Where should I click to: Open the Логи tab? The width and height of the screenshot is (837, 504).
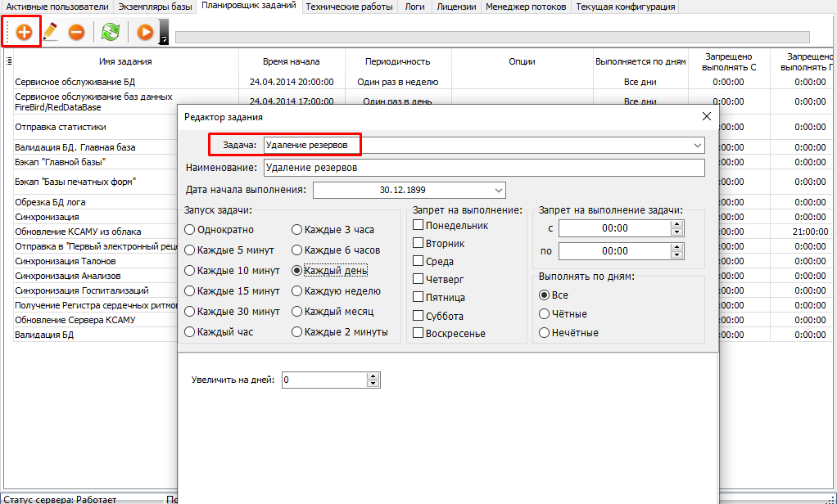pos(414,7)
